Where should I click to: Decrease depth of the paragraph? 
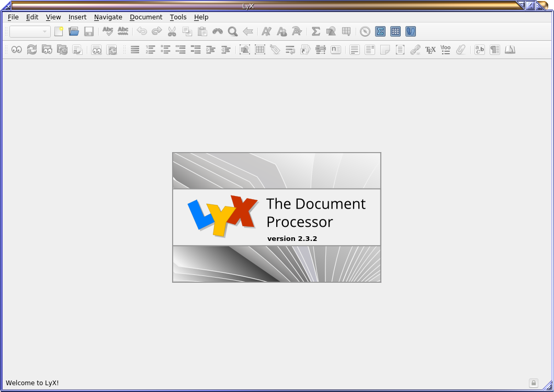coord(226,50)
